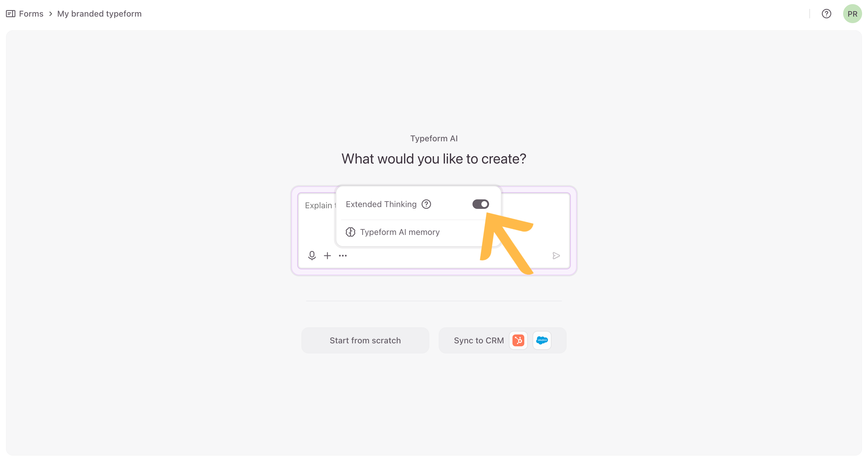Open the PR user avatar menu

point(852,14)
